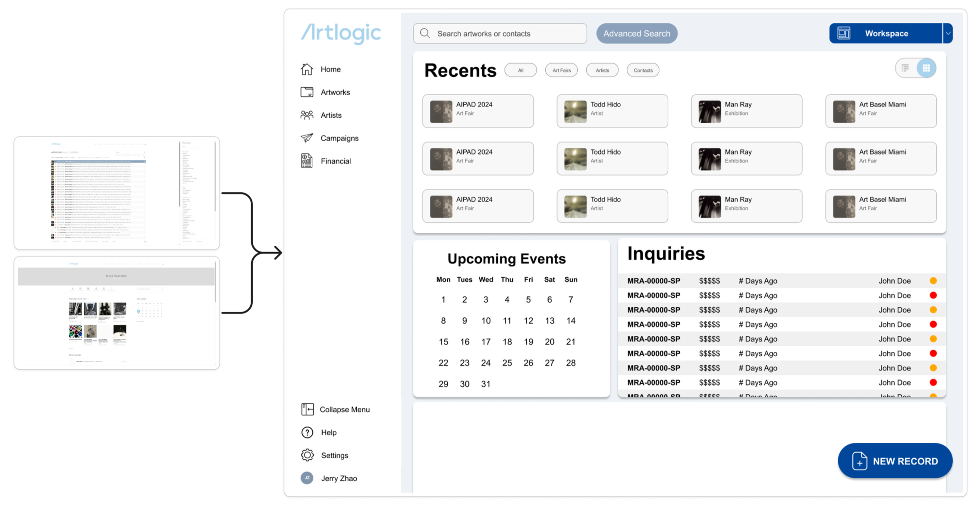Screen dimensions: 980x507
Task: Click the NEW RECORD button
Action: click(x=895, y=461)
